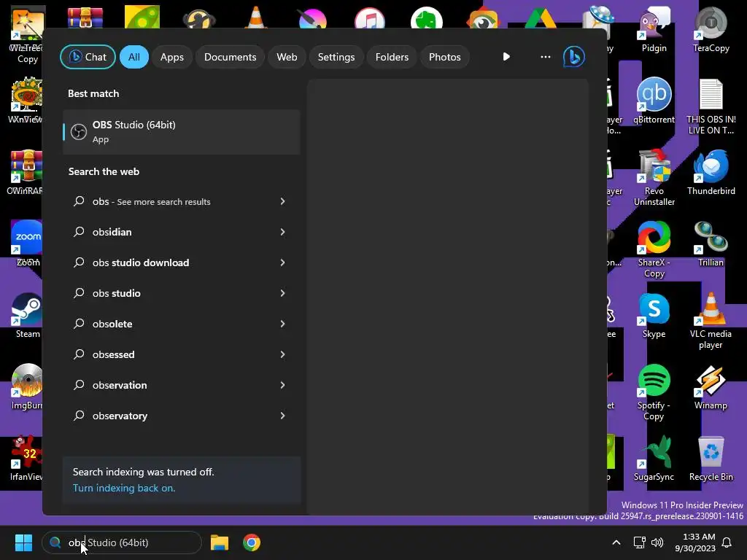
Task: Select the Pidgin desktop icon
Action: click(654, 29)
